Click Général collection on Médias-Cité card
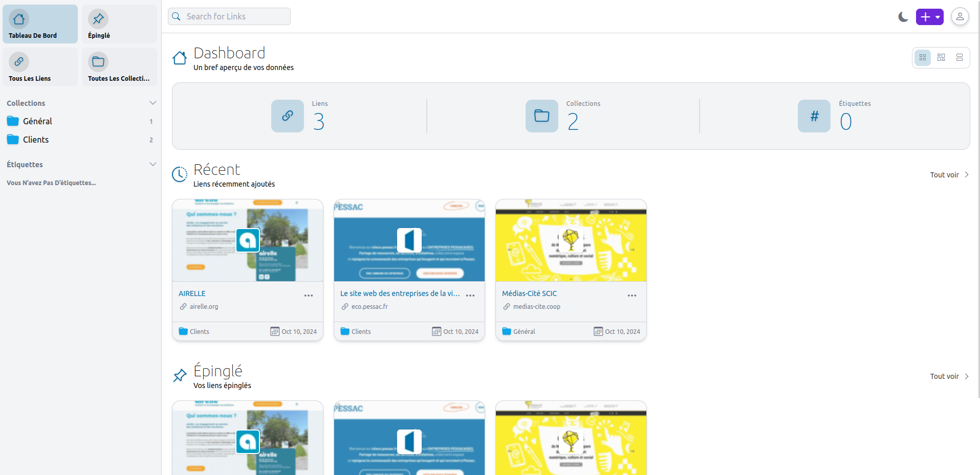This screenshot has width=980, height=475. pos(518,331)
